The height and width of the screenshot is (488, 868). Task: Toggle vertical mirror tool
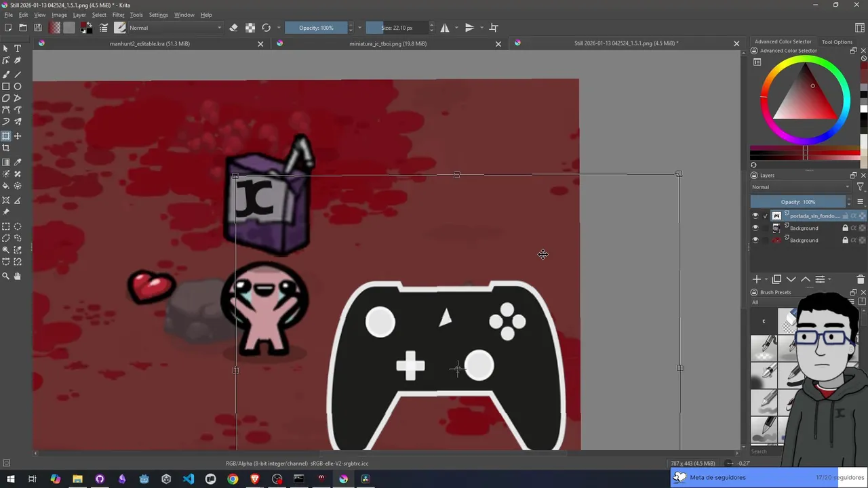469,28
